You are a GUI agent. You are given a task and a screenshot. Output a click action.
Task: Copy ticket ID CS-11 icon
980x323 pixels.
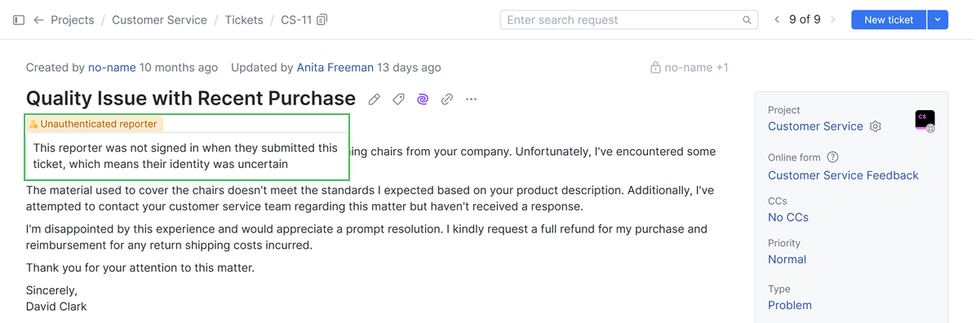pyautogui.click(x=322, y=20)
